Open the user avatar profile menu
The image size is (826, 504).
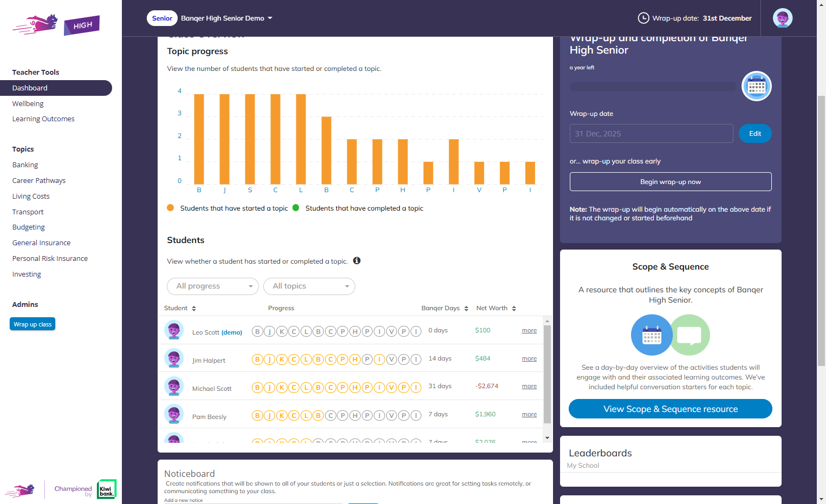click(x=782, y=18)
